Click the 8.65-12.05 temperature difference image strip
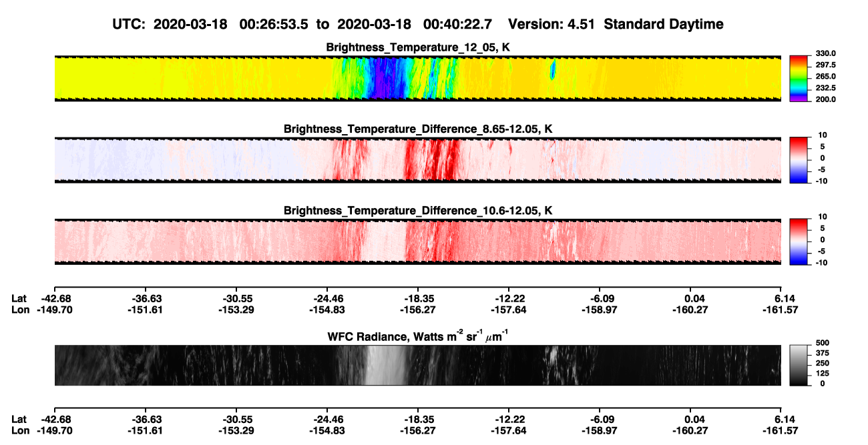The height and width of the screenshot is (445, 868). tap(417, 160)
